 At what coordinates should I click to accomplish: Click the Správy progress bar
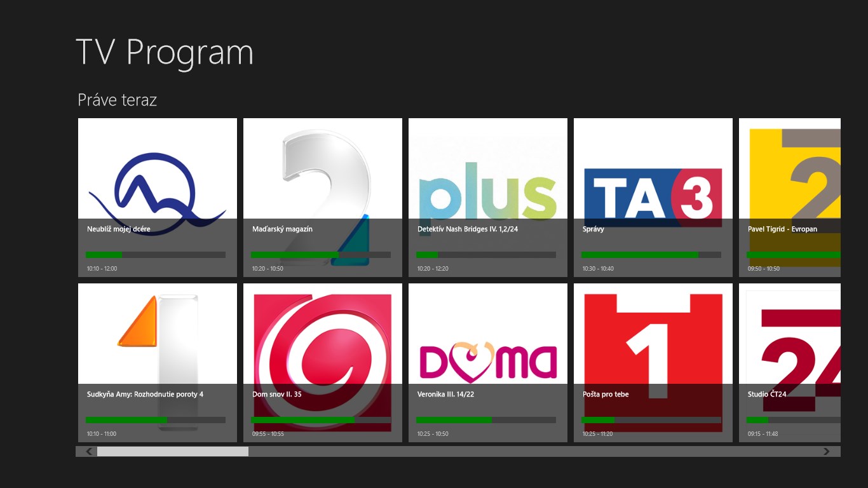pyautogui.click(x=651, y=255)
